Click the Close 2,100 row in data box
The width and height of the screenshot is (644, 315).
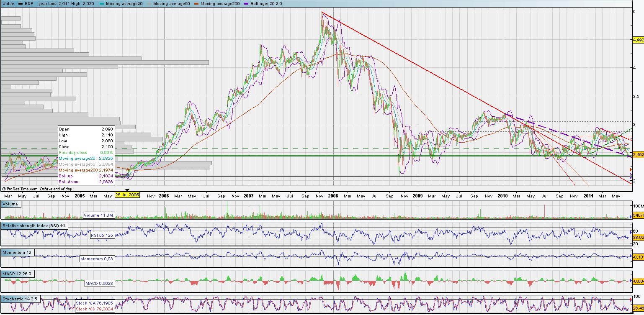(86, 147)
